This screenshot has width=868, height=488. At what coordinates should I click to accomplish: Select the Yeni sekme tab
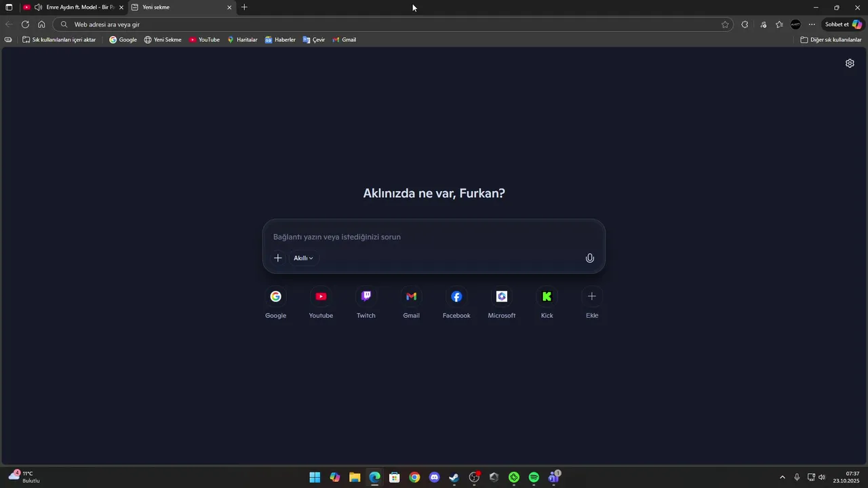tap(182, 7)
